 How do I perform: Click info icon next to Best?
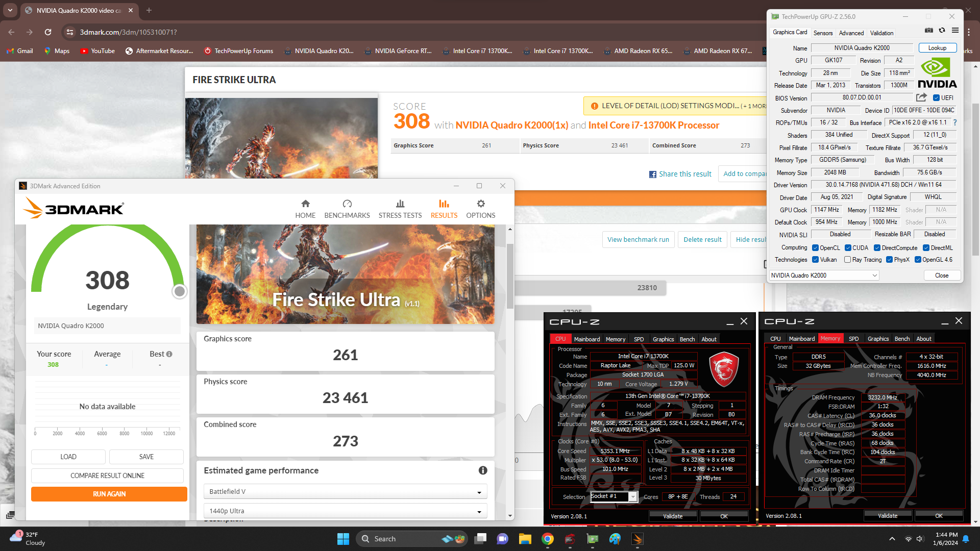click(x=169, y=354)
